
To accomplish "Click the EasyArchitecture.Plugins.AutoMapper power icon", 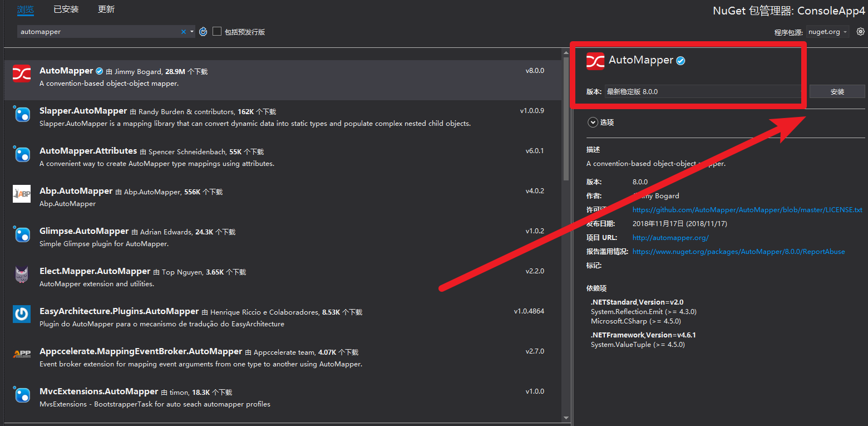I will (22, 315).
